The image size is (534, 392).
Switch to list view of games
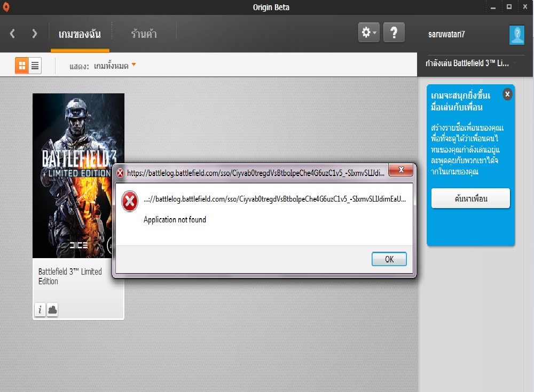(35, 65)
